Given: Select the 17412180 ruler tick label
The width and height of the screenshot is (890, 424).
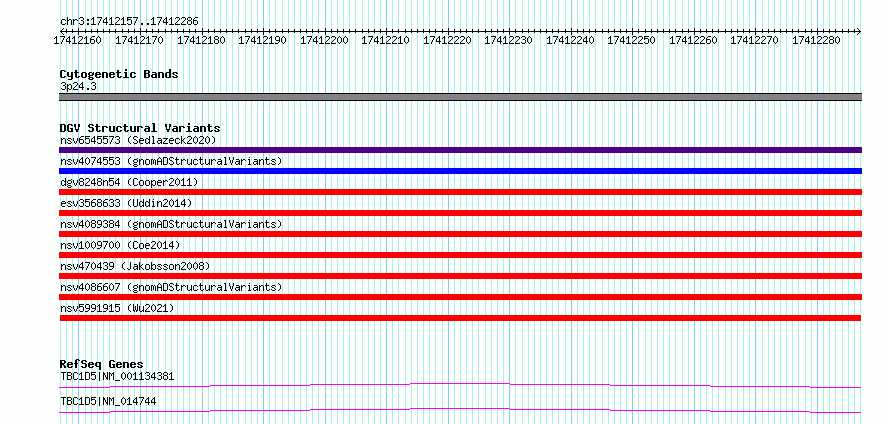Looking at the screenshot, I should (x=201, y=40).
